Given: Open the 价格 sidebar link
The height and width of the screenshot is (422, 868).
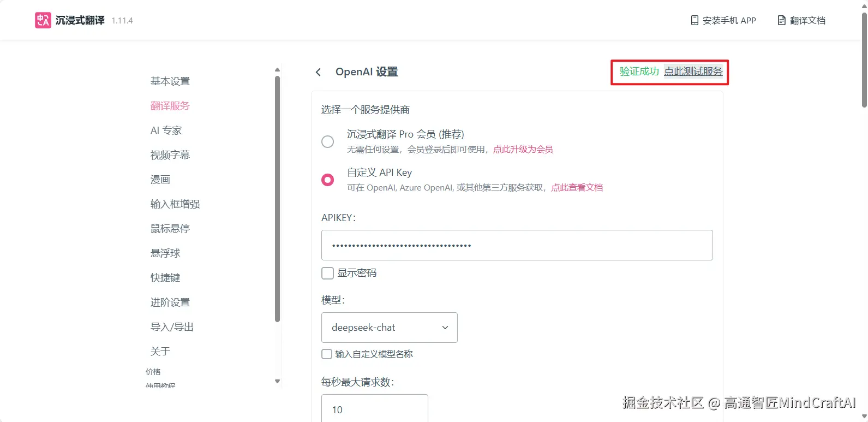Looking at the screenshot, I should click(153, 372).
